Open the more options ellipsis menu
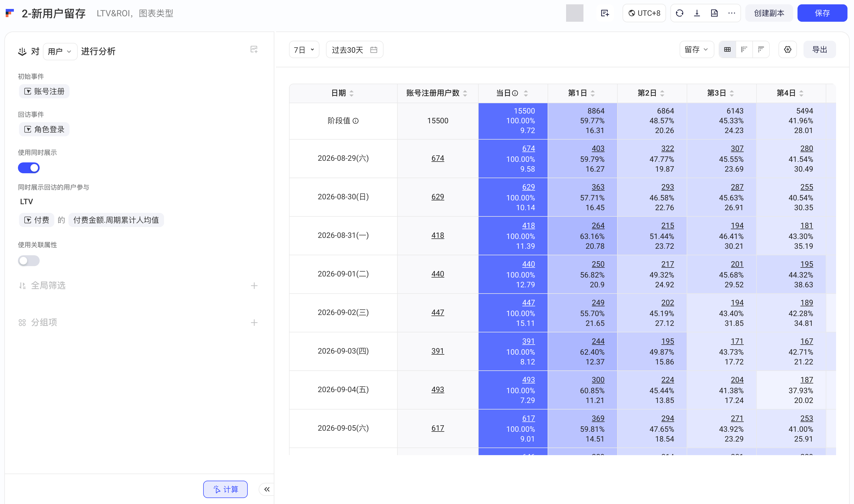The height and width of the screenshot is (504, 854). [x=731, y=13]
